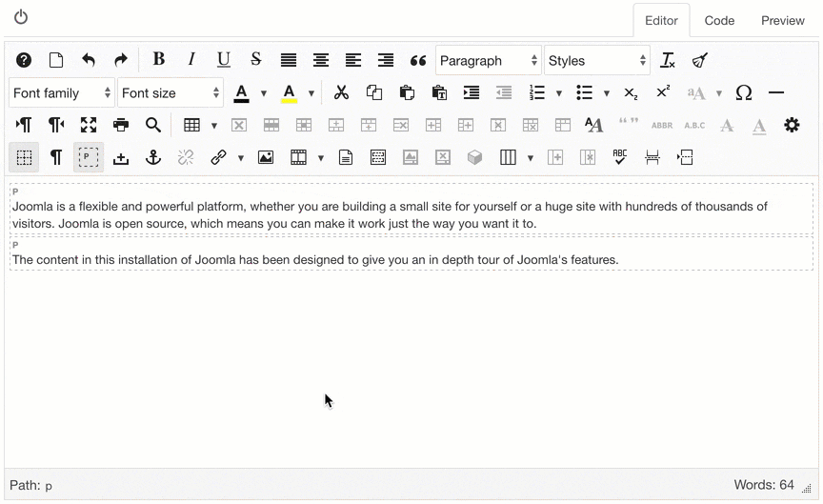Open the Paragraph format dropdown

click(x=489, y=60)
